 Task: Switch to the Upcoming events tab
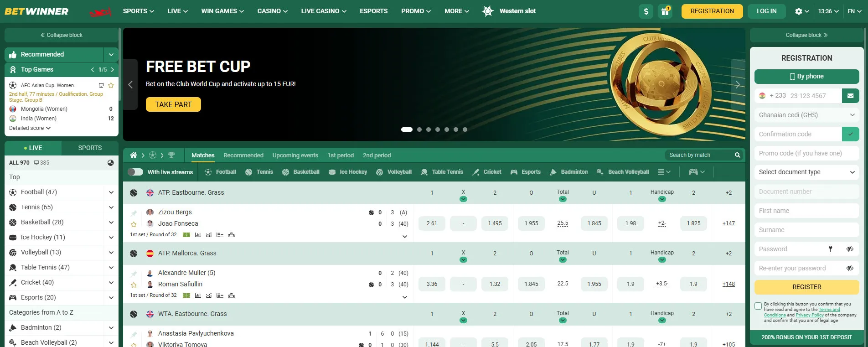pyautogui.click(x=295, y=155)
